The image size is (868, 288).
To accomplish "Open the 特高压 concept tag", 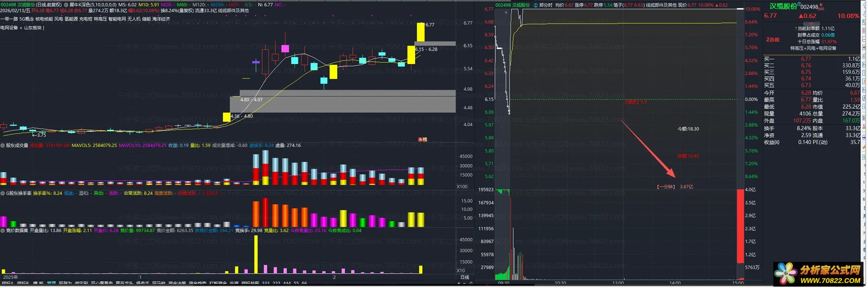I will tap(101, 19).
